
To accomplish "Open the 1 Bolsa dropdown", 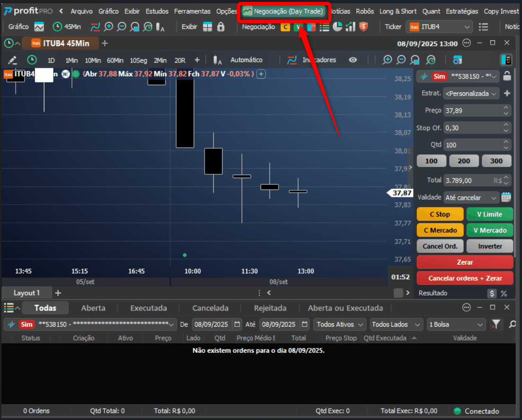I will click(x=455, y=324).
